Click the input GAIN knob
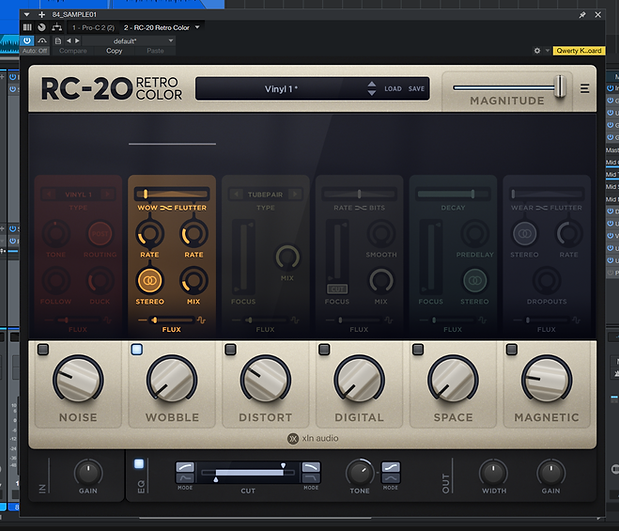Screen dimensions: 619x531 pos(88,473)
